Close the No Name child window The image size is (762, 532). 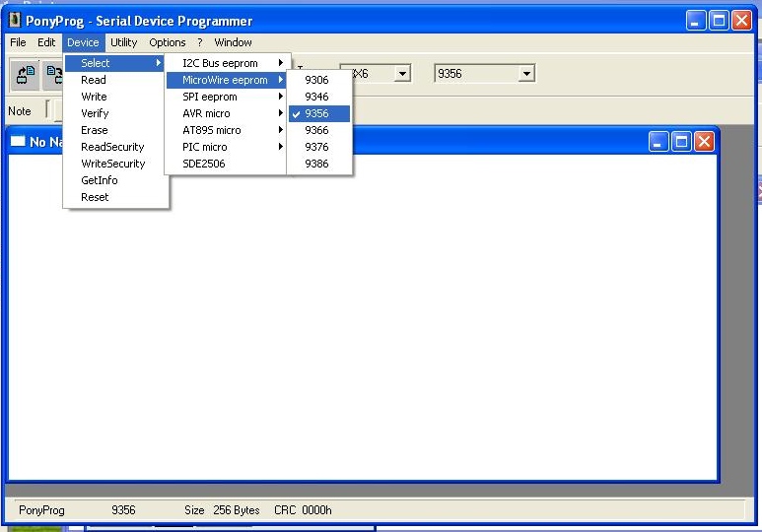pos(704,142)
